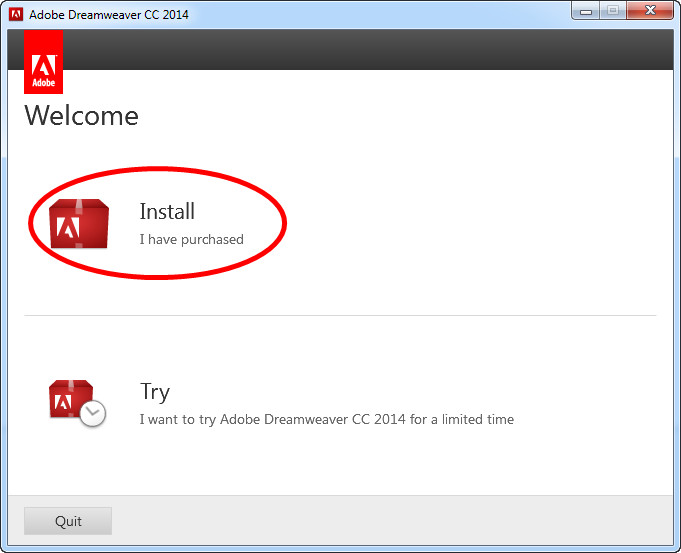The width and height of the screenshot is (681, 553).
Task: Click the 'Adobe Dreamweaver CC 2014' window title
Action: 109,15
